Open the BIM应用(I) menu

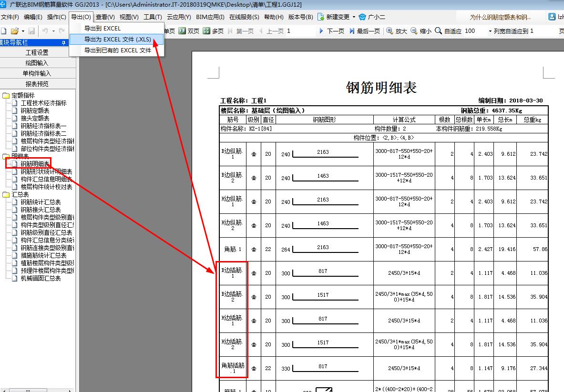coord(210,17)
